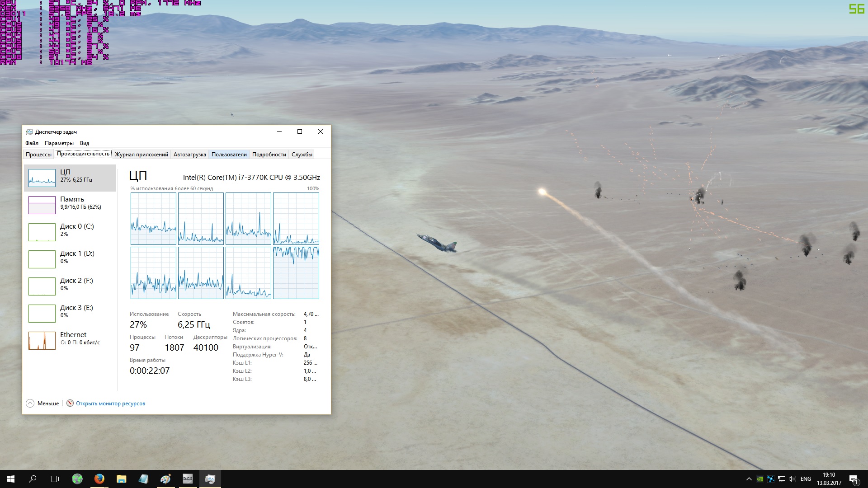868x488 pixels.
Task: Click the Меньше chevron arrow icon
Action: pos(30,404)
